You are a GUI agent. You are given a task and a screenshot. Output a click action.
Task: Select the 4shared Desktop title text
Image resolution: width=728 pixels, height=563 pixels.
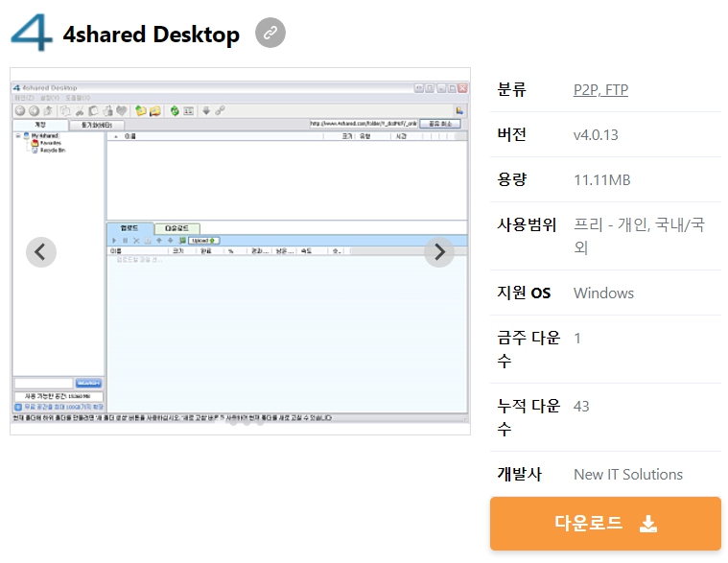click(x=152, y=35)
